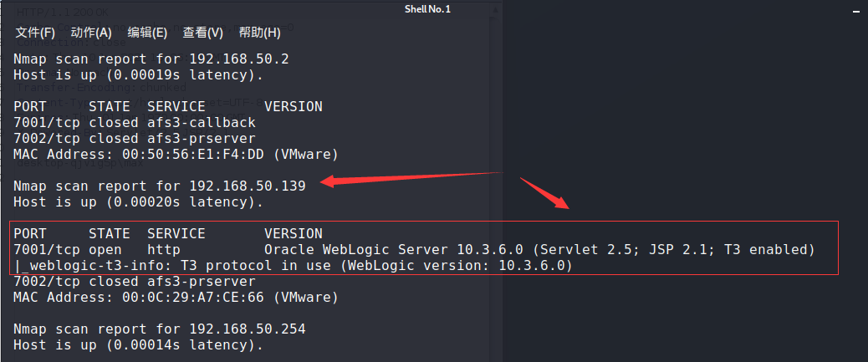Click 'Nmap scan report for 192.168.50.254' line
This screenshot has width=868, height=362.
[160, 330]
